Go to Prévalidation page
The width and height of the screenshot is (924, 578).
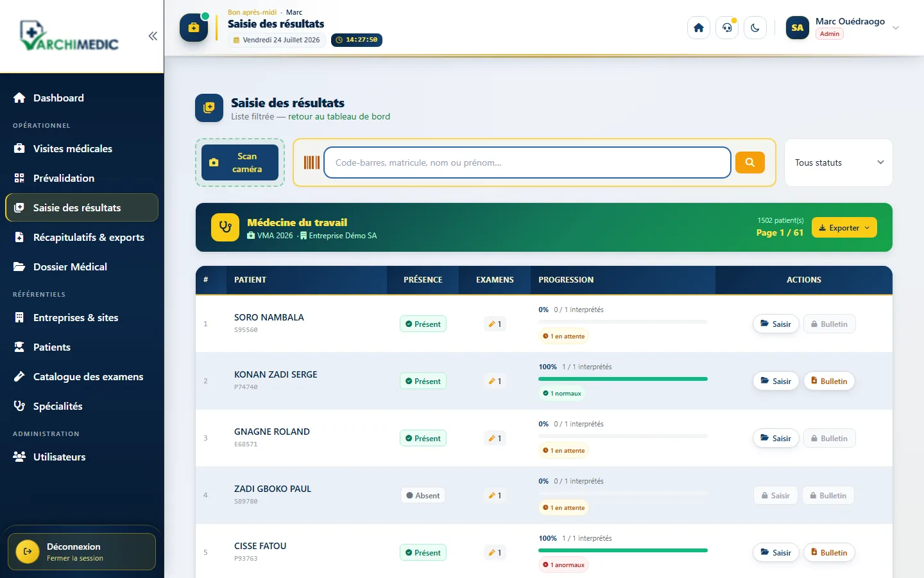(x=81, y=178)
